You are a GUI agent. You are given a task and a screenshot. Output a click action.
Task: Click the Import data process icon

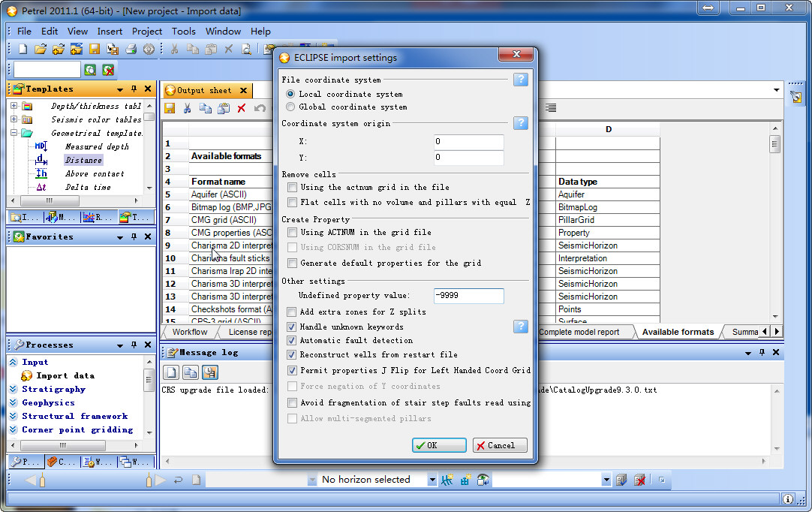tap(26, 375)
